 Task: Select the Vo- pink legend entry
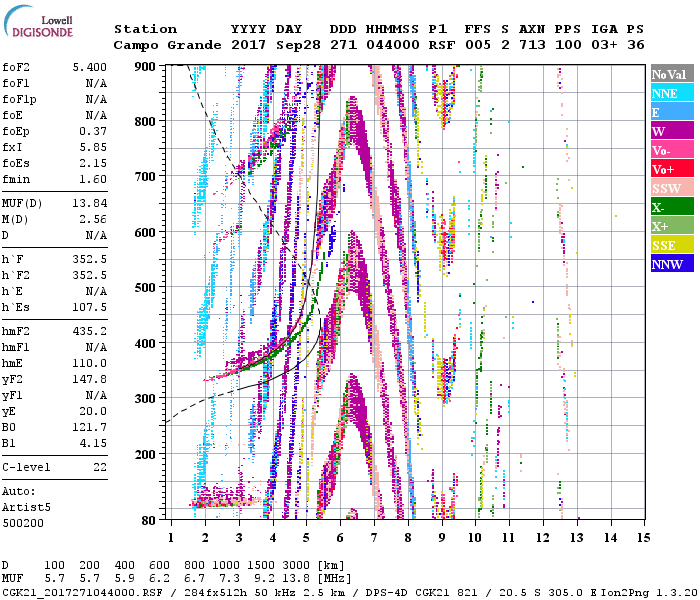pos(670,150)
